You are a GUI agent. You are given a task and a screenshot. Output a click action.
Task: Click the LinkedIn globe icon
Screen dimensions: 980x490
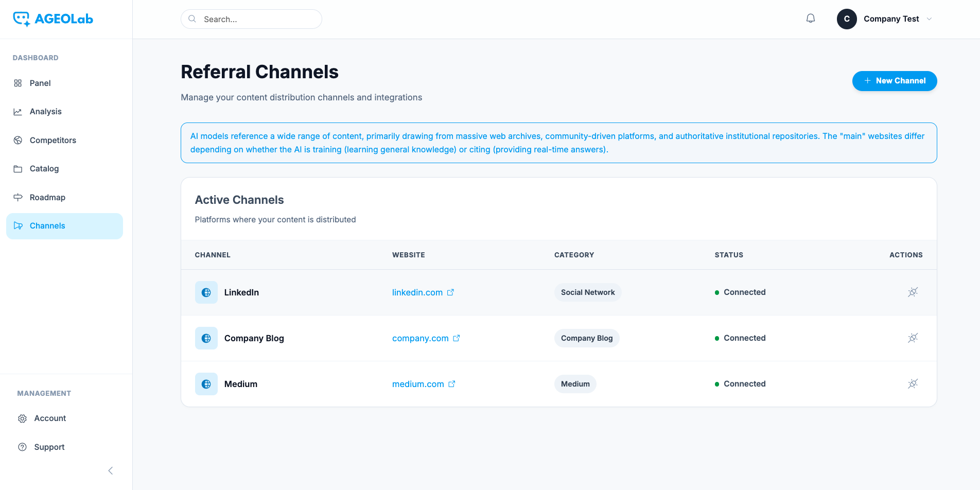click(206, 292)
